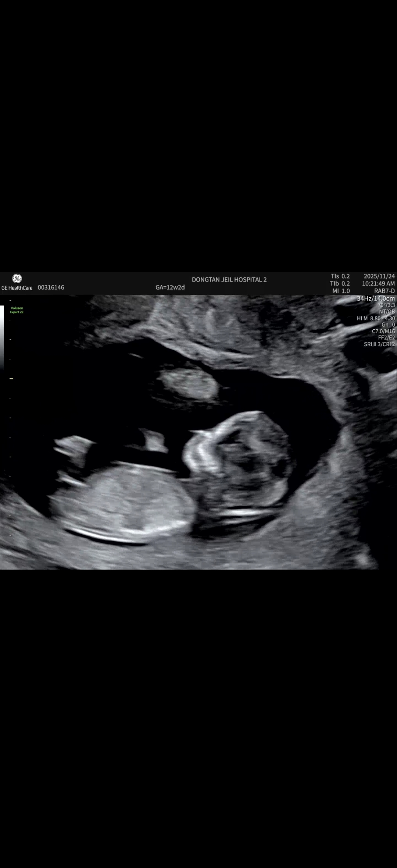The width and height of the screenshot is (397, 868).
Task: Click the TIb 0.2 reading
Action: [x=340, y=283]
